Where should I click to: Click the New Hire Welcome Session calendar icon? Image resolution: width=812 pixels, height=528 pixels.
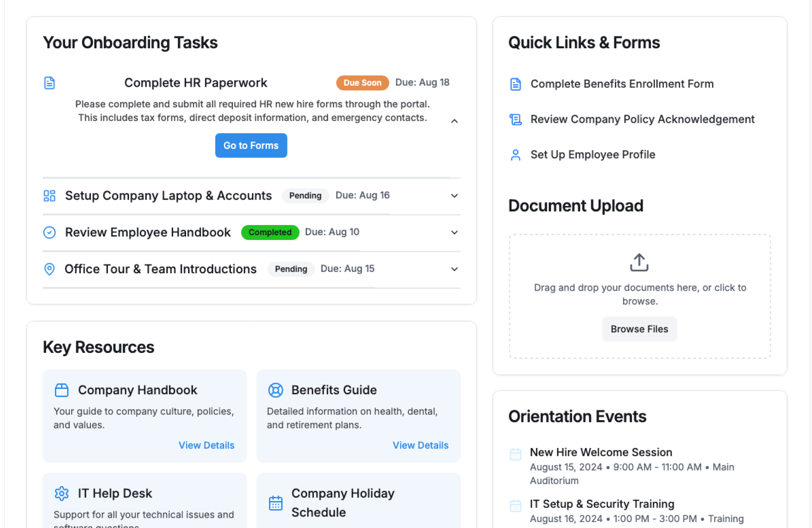[x=515, y=454]
